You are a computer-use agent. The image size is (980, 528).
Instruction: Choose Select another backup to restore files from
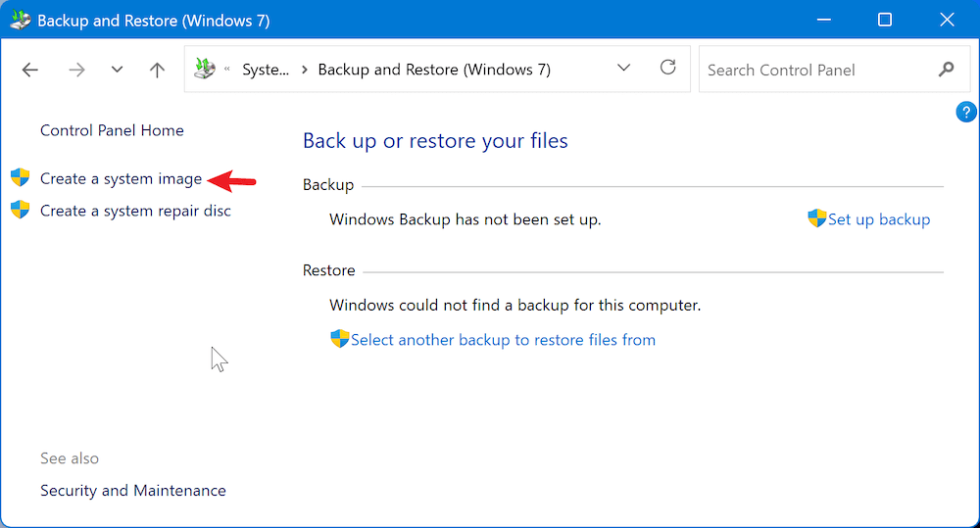coord(503,340)
